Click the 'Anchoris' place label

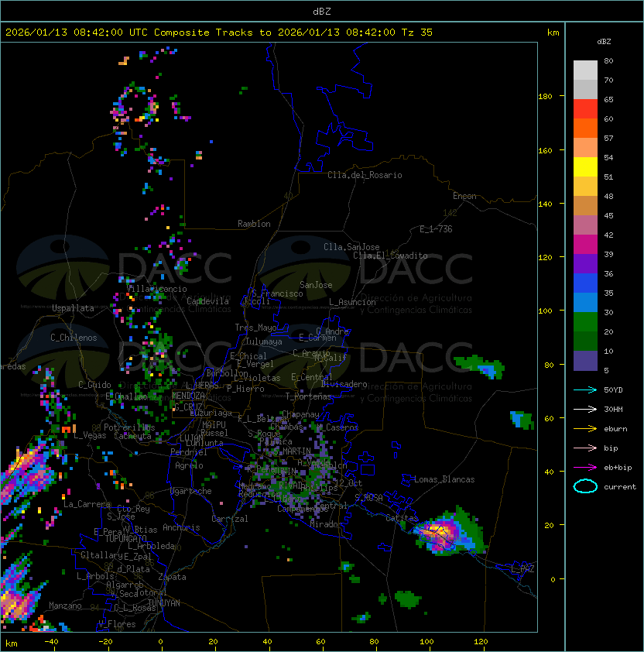point(181,527)
